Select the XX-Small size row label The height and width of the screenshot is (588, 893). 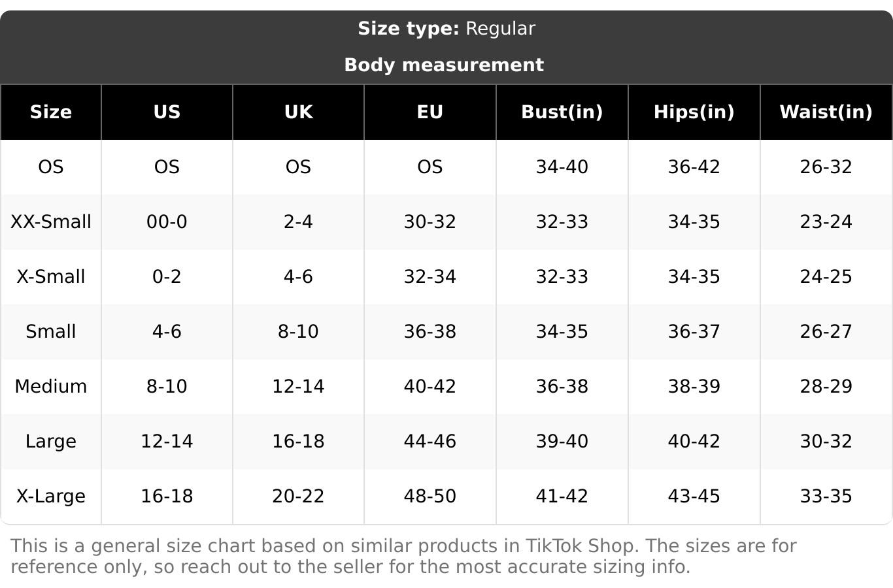(x=51, y=221)
